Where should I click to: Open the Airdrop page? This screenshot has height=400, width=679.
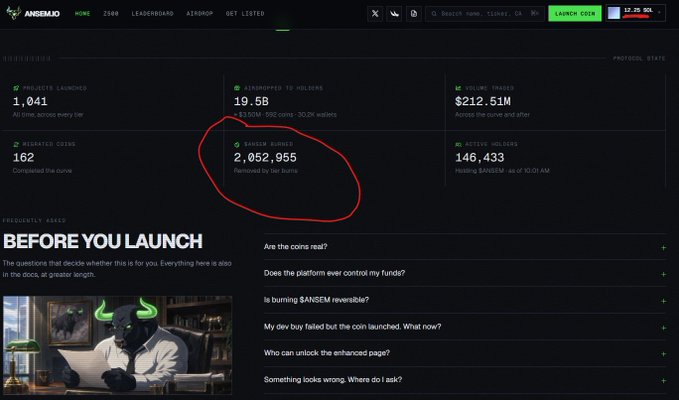click(200, 13)
